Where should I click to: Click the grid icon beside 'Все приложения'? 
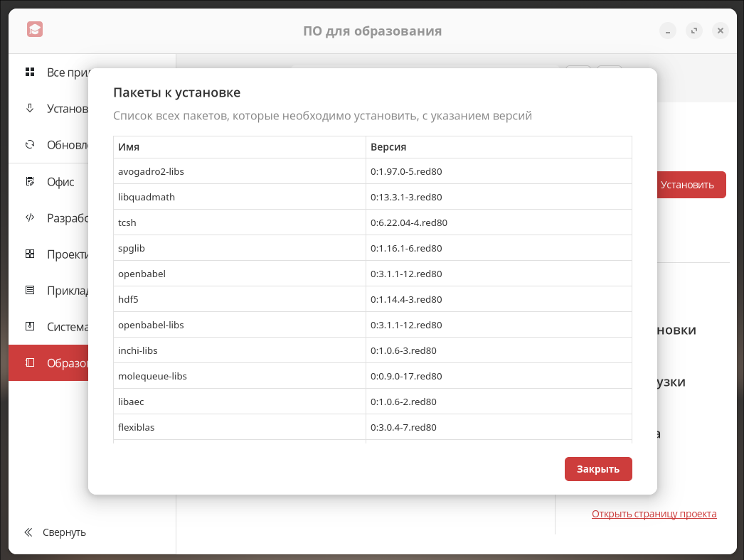[30, 72]
